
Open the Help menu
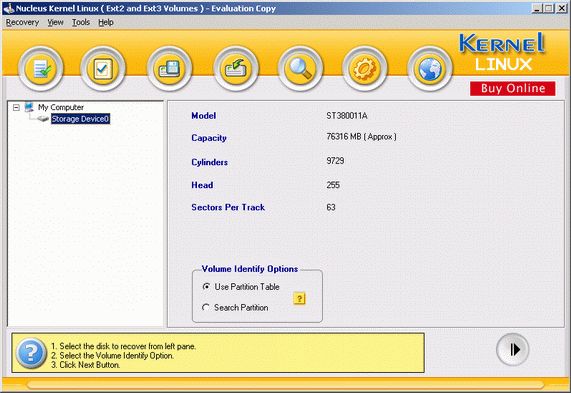(106, 23)
